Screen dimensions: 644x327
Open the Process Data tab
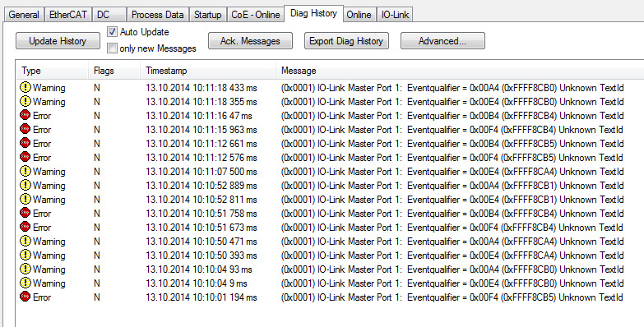click(x=157, y=15)
